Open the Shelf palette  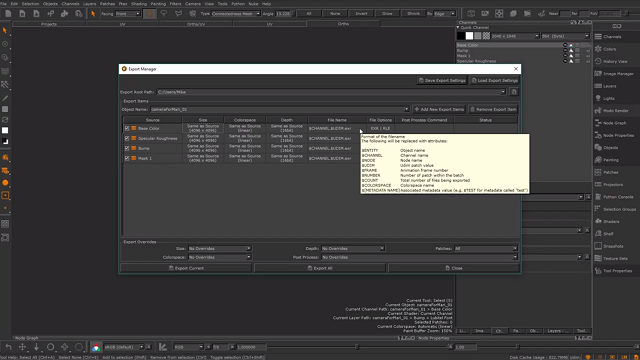tap(608, 234)
